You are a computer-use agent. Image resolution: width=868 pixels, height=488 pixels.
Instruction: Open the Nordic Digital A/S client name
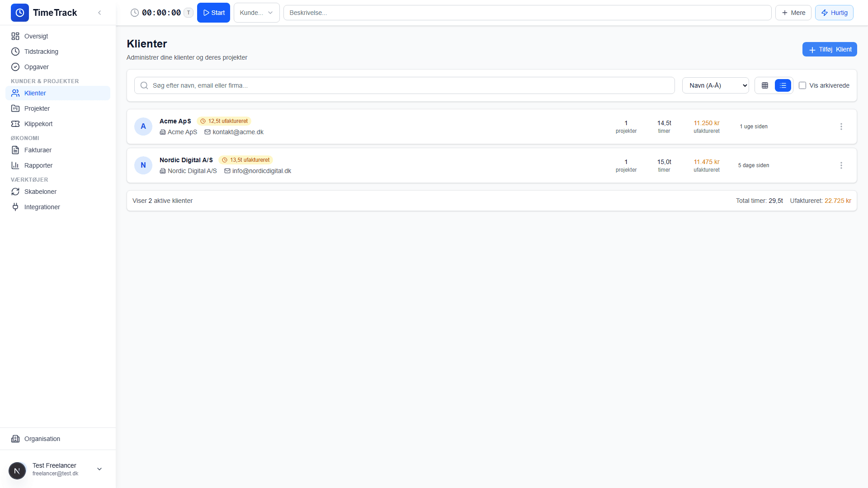coord(186,160)
